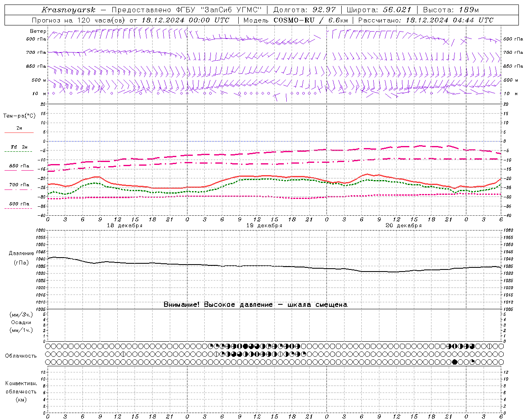The width and height of the screenshot is (525, 420).
Task: Click the model name COSMO-RU / 6.6км
Action: coord(310,20)
